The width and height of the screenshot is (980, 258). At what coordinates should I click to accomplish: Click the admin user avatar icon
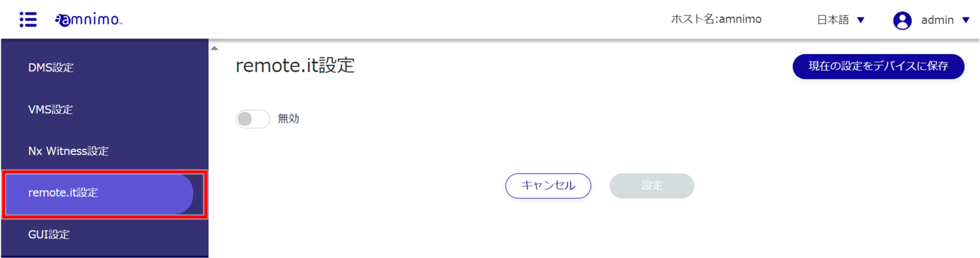tap(902, 20)
